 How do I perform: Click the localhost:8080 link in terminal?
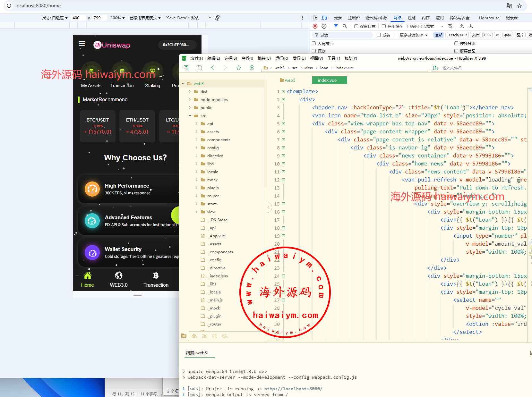coord(293,389)
